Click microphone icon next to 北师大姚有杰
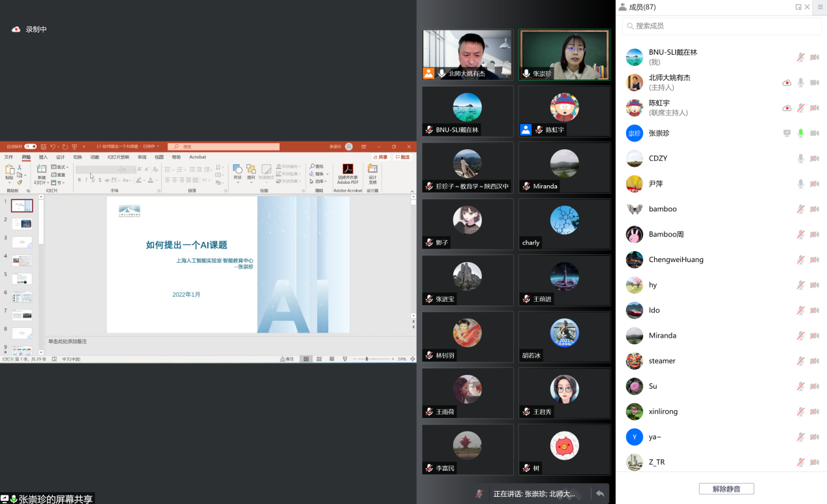 click(x=800, y=83)
